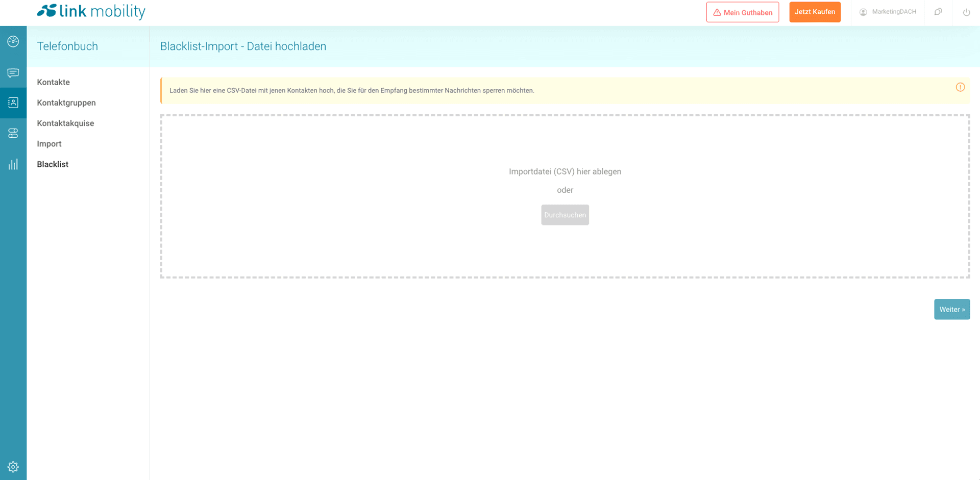The width and height of the screenshot is (980, 480).
Task: Open the dashboard gauge icon in sidebar
Action: (13, 41)
